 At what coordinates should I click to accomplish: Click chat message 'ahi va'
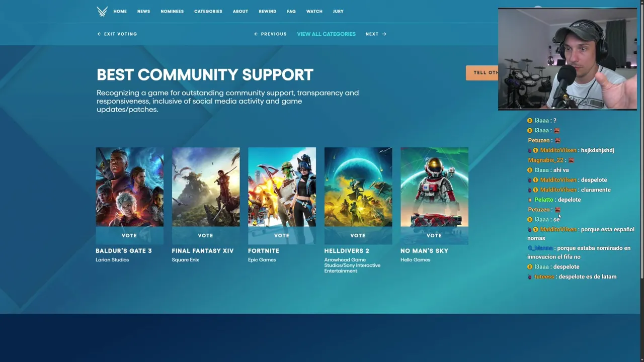[561, 170]
